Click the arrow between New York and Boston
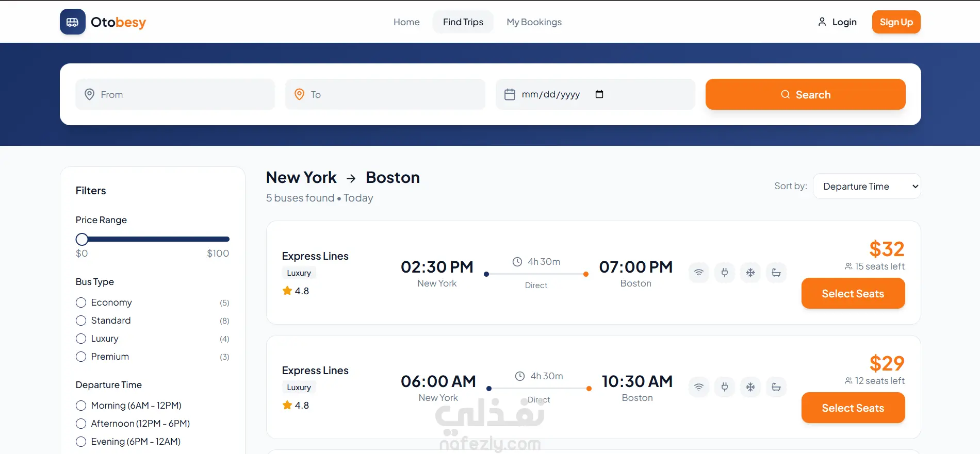This screenshot has width=980, height=454. (x=351, y=178)
